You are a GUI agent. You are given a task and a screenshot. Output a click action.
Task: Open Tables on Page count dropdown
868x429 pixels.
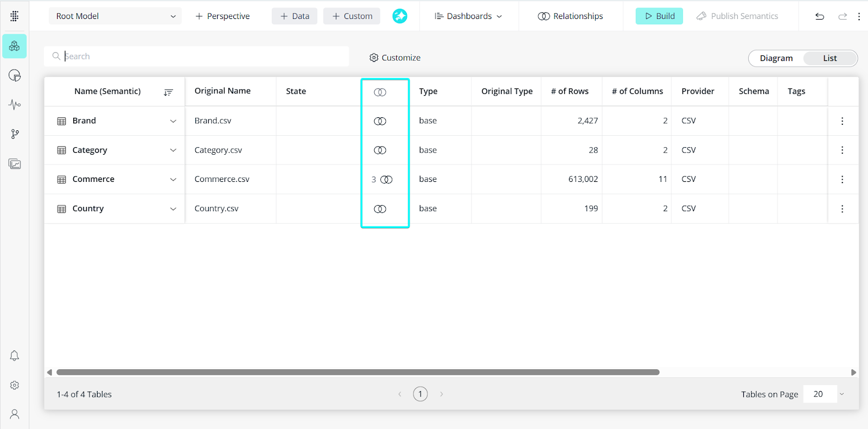coord(825,394)
